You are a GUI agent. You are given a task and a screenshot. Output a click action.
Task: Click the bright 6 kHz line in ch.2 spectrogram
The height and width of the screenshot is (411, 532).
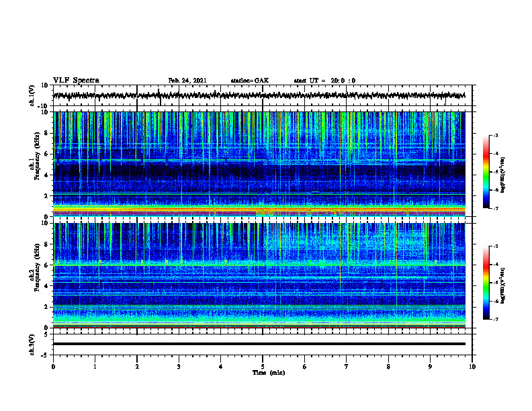coord(259,264)
